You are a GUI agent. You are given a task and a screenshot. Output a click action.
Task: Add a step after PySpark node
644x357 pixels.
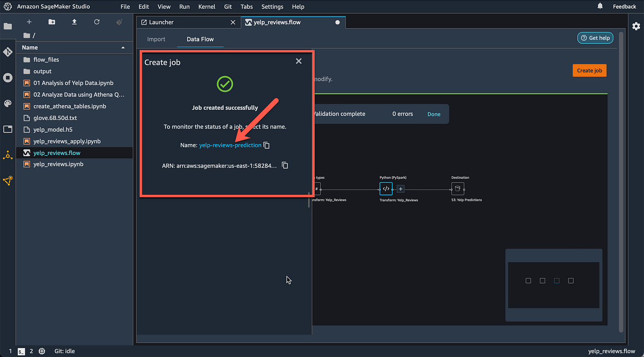click(x=401, y=189)
